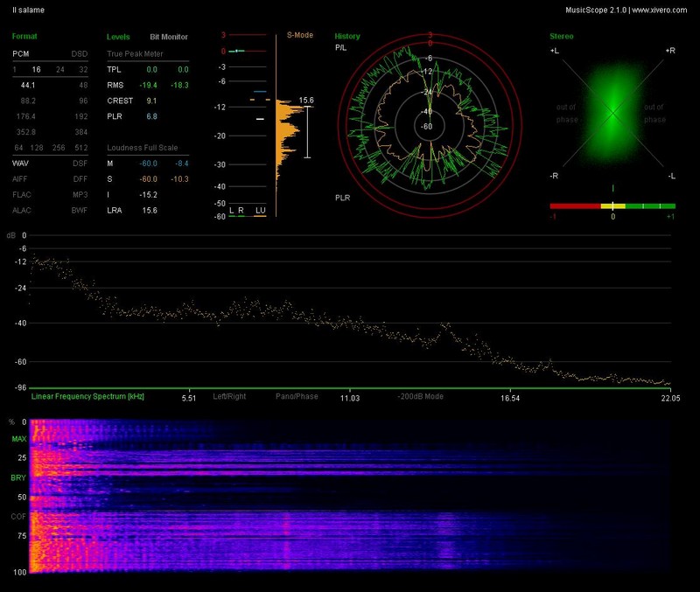Toggle the Left/Right spectrum view
The height and width of the screenshot is (592, 700).
229,396
